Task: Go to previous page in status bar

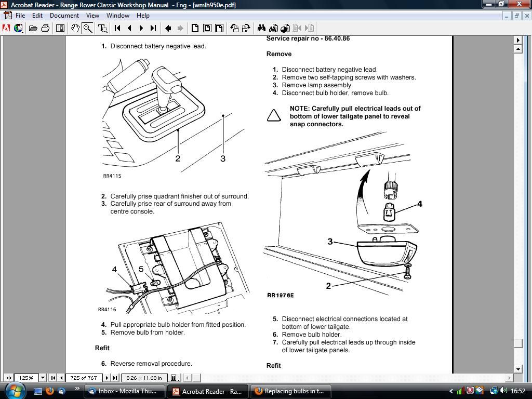Action: point(61,378)
